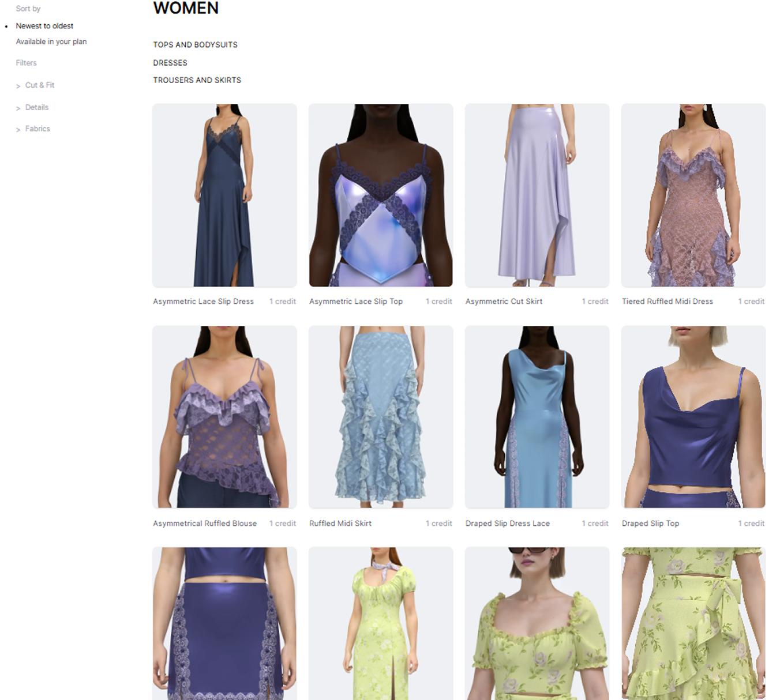Viewport: 780px width, 700px height.
Task: Click the Asymmetric Cut Skirt title link
Action: point(504,302)
